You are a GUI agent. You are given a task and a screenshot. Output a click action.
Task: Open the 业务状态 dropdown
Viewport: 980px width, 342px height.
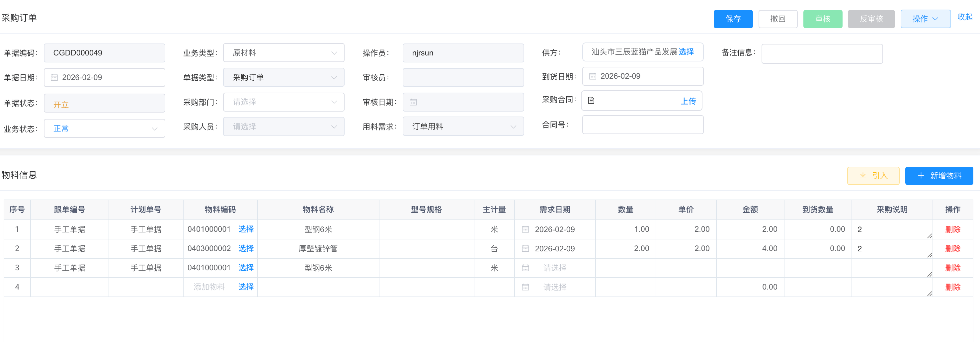(x=104, y=128)
